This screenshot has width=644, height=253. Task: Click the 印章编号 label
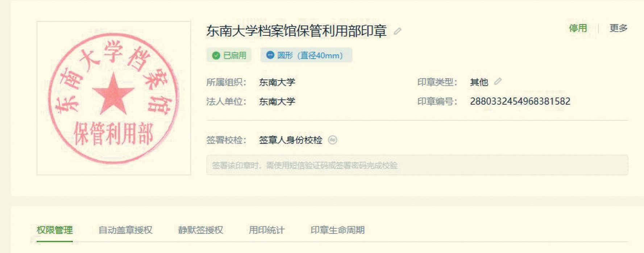(x=437, y=101)
